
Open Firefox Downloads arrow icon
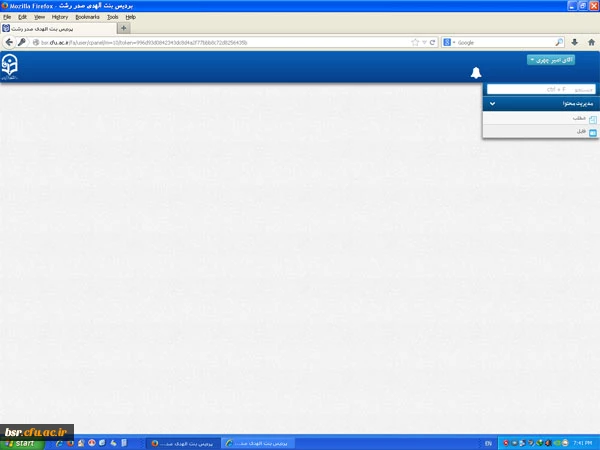574,43
